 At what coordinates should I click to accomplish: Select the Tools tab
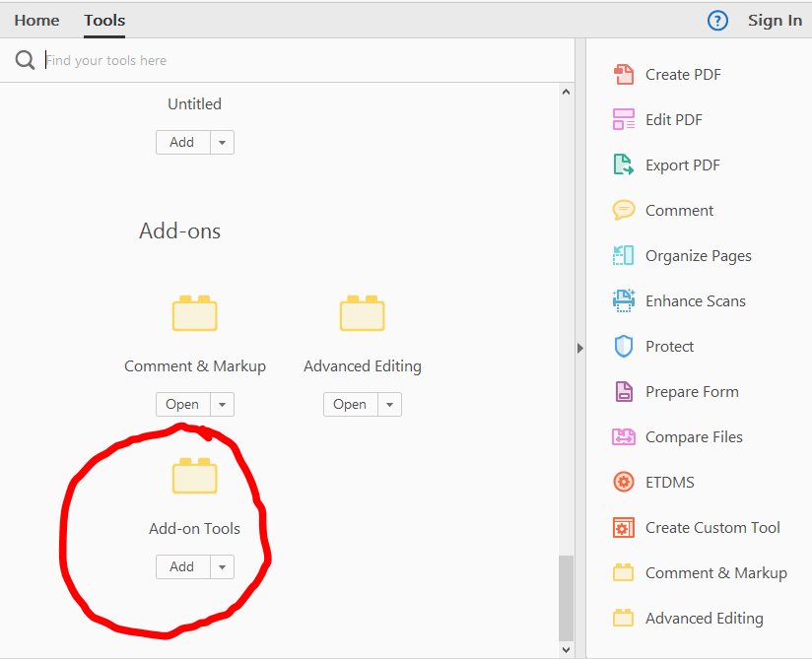103,20
